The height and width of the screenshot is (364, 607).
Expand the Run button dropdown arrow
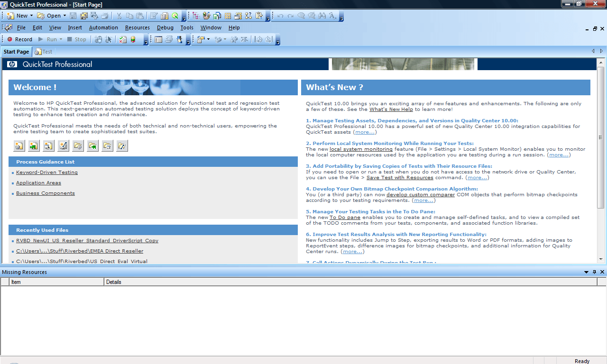61,39
